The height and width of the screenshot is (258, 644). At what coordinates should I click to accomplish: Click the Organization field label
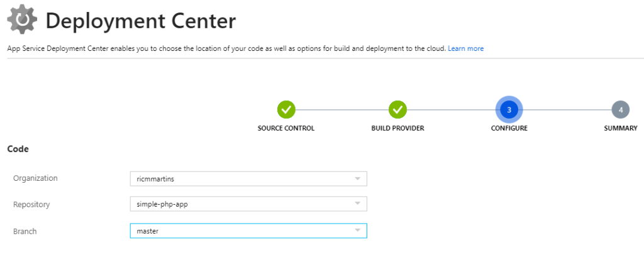tap(35, 178)
